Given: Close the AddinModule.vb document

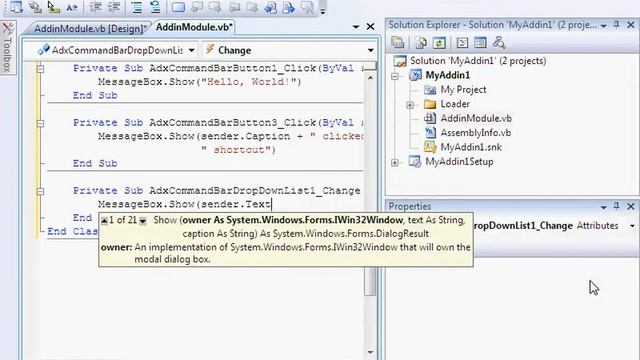Looking at the screenshot, I should tap(370, 27).
